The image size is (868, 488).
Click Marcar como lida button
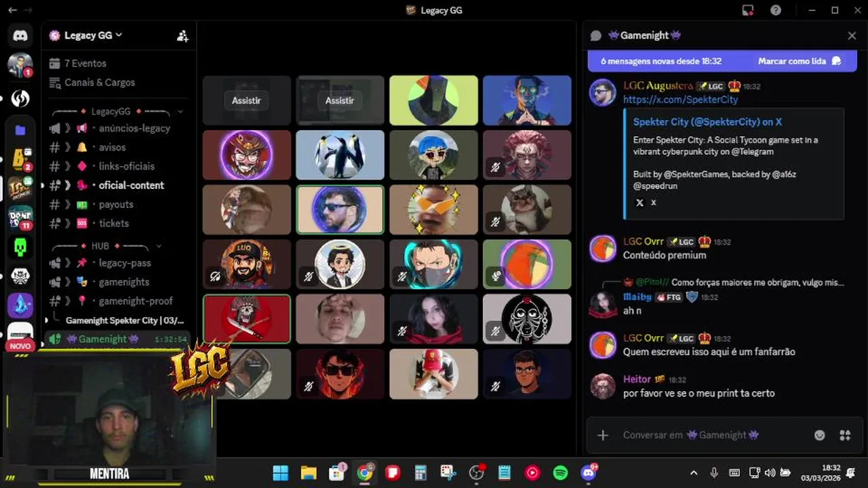click(x=799, y=61)
